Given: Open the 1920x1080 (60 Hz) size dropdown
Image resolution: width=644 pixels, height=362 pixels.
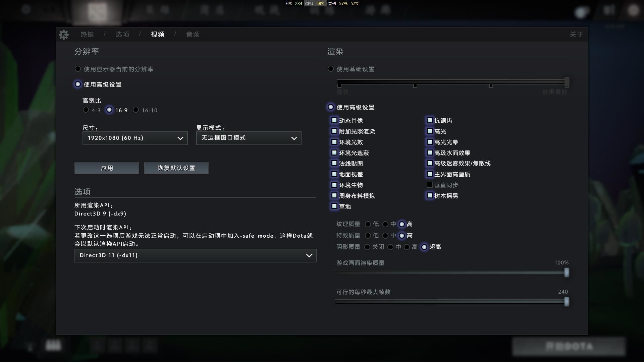Looking at the screenshot, I should (x=135, y=138).
